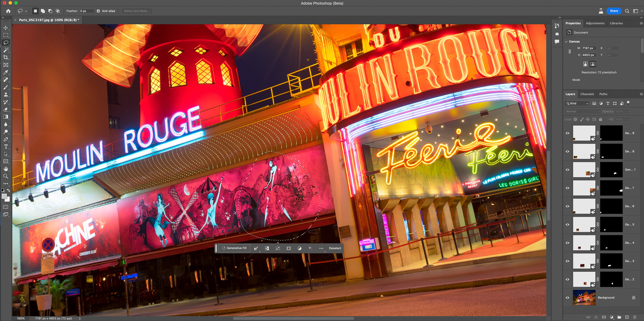The height and width of the screenshot is (321, 644).
Task: Click Create new group folder icon
Action: coord(619,317)
